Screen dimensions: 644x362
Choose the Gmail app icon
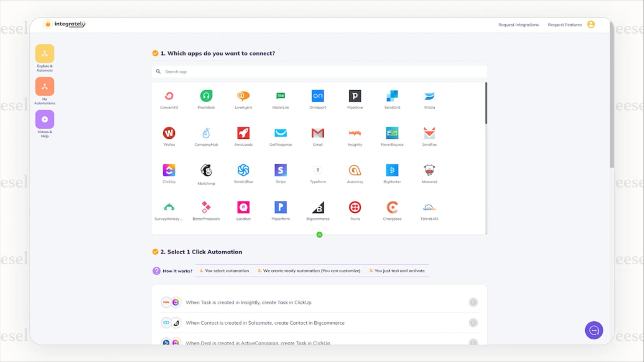coord(318,133)
